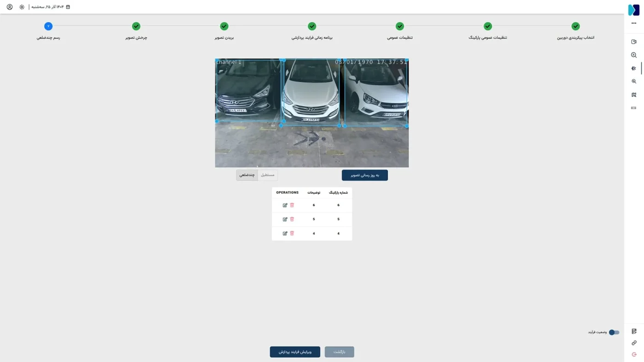This screenshot has width=644, height=362.
Task: Click the edit processing (ویرایش فرایند پردازش) button
Action: coord(295,352)
